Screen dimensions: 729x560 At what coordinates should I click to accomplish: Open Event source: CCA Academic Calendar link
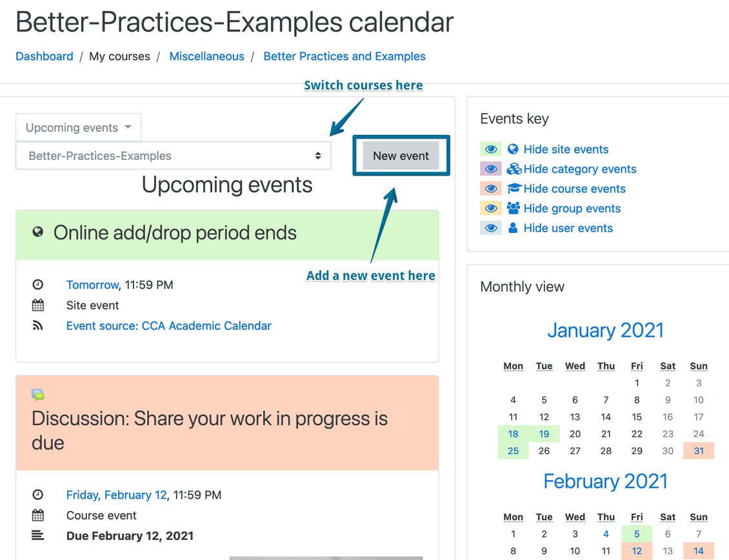click(x=169, y=326)
